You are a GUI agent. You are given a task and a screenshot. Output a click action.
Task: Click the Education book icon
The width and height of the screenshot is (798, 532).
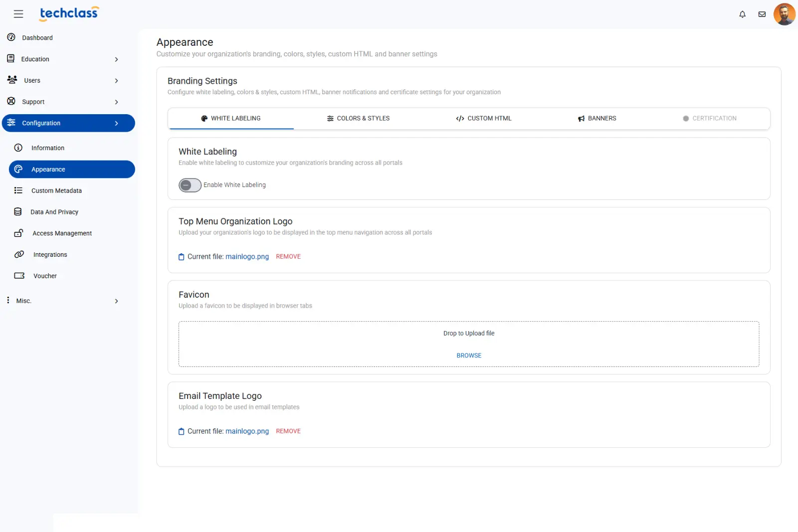[x=11, y=59]
